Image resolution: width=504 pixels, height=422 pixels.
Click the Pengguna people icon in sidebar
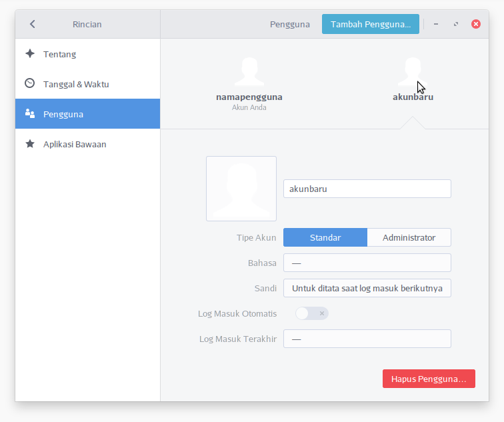pyautogui.click(x=30, y=114)
